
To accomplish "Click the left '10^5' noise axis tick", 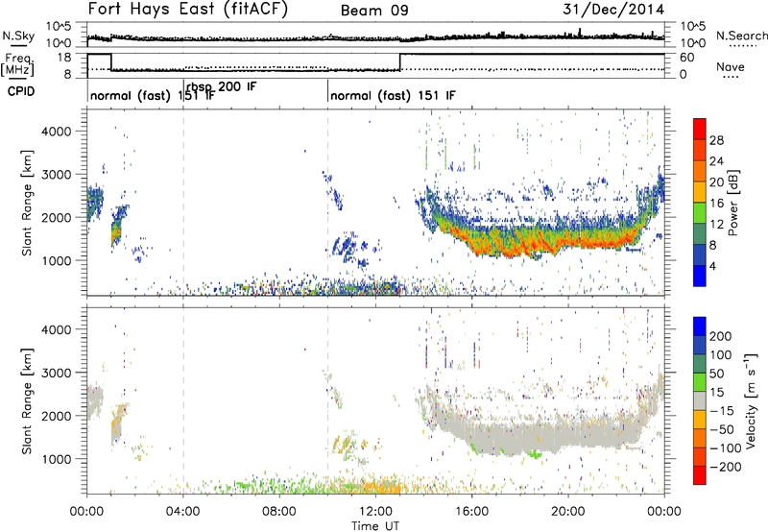I will point(59,26).
